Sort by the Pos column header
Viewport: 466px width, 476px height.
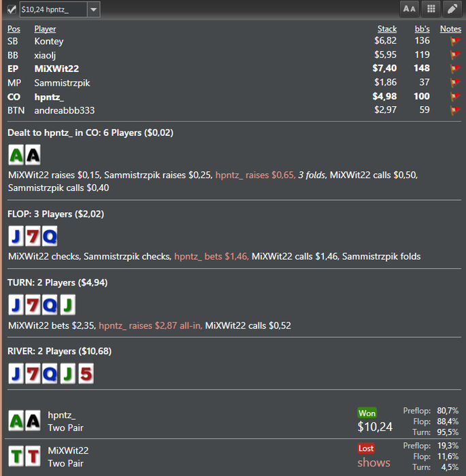[14, 29]
